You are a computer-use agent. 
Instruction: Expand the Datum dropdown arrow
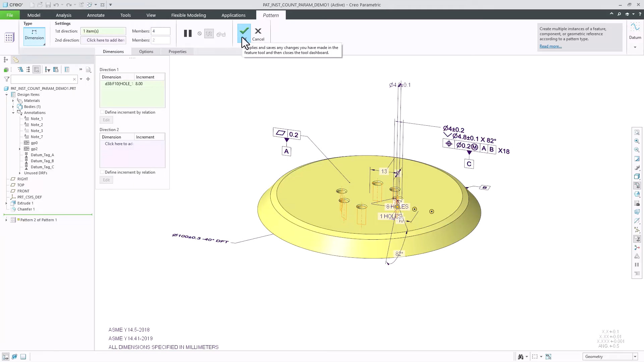pyautogui.click(x=635, y=47)
